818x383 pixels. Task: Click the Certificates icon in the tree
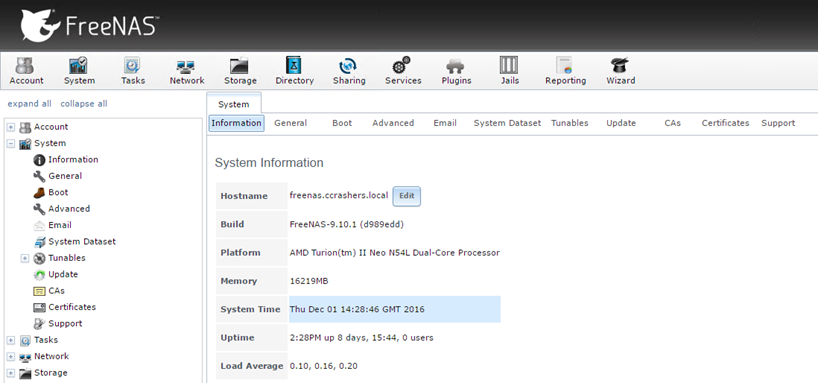(x=39, y=307)
